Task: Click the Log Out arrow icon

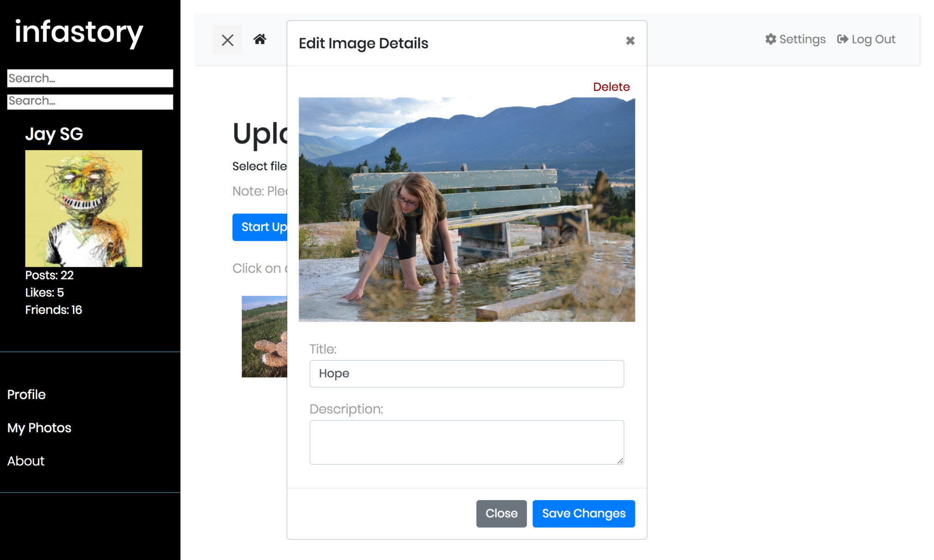Action: coord(842,39)
